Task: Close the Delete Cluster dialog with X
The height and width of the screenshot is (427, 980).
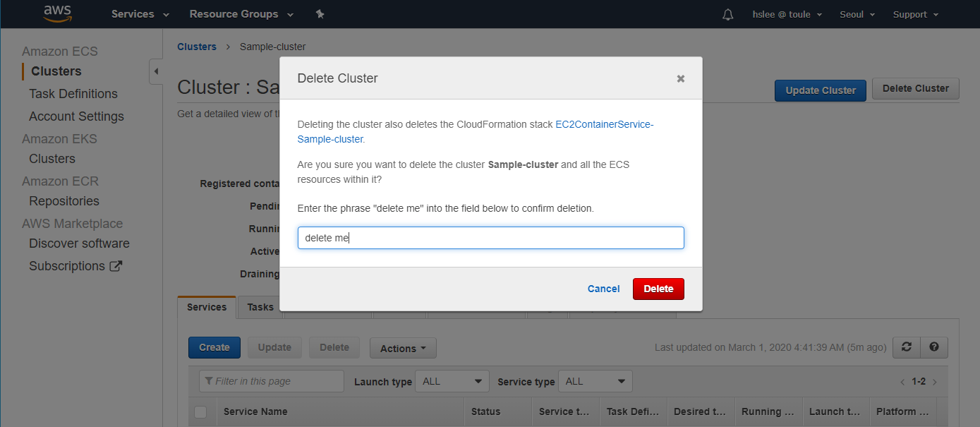Action: click(681, 79)
